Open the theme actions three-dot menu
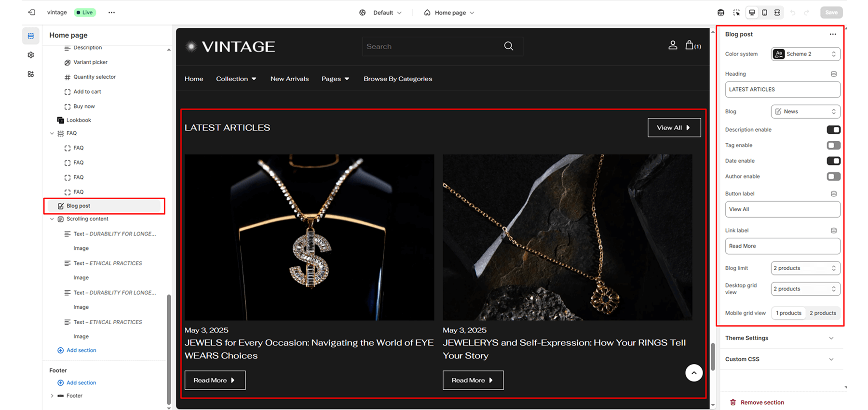The width and height of the screenshot is (868, 410). (x=111, y=13)
